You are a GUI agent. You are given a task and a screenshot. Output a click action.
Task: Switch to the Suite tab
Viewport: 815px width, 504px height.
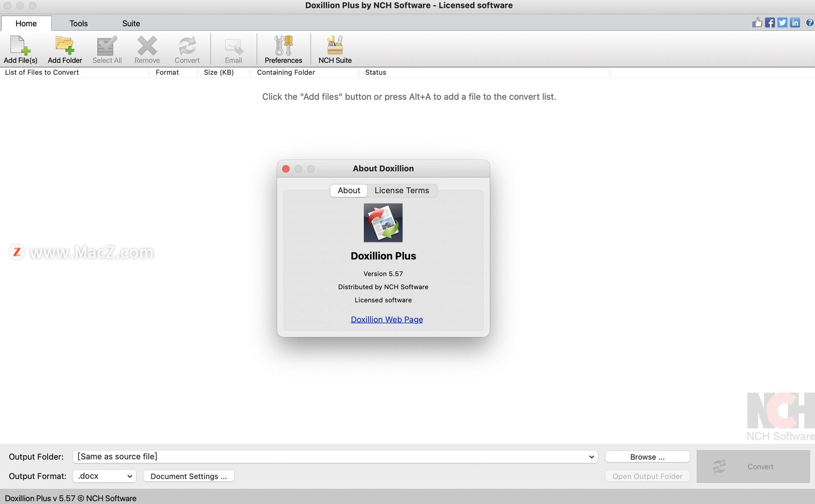click(x=131, y=23)
